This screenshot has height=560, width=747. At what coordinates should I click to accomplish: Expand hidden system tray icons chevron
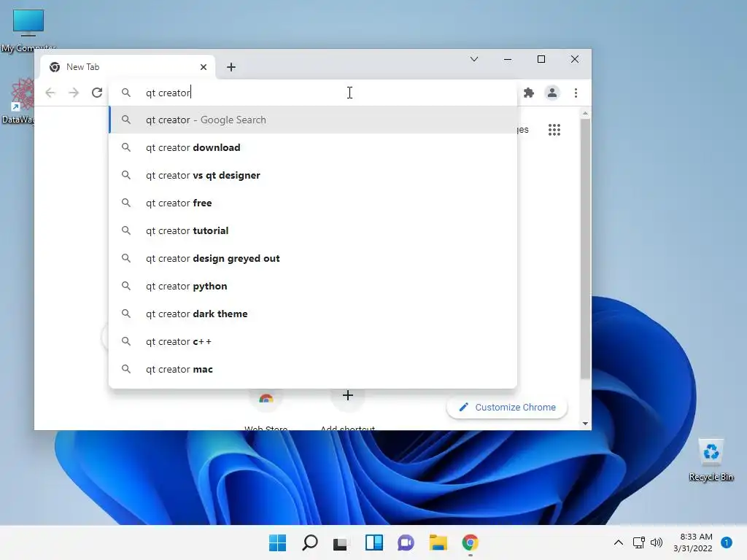pyautogui.click(x=619, y=542)
